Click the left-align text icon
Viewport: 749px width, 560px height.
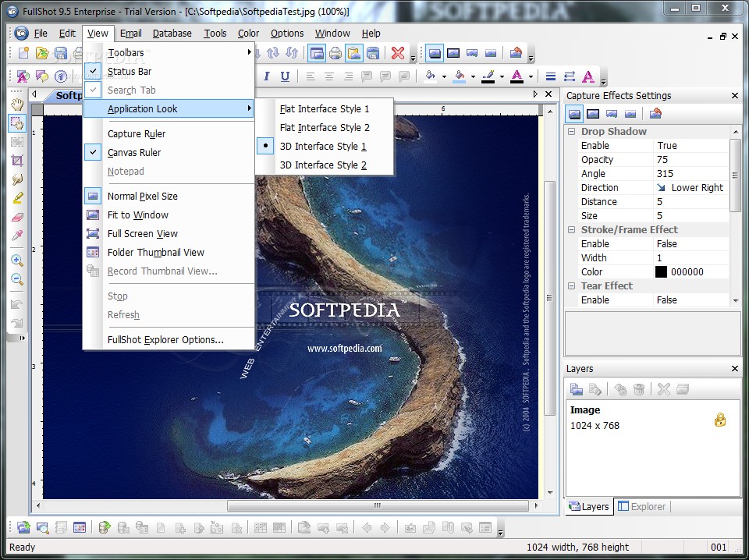(x=311, y=76)
